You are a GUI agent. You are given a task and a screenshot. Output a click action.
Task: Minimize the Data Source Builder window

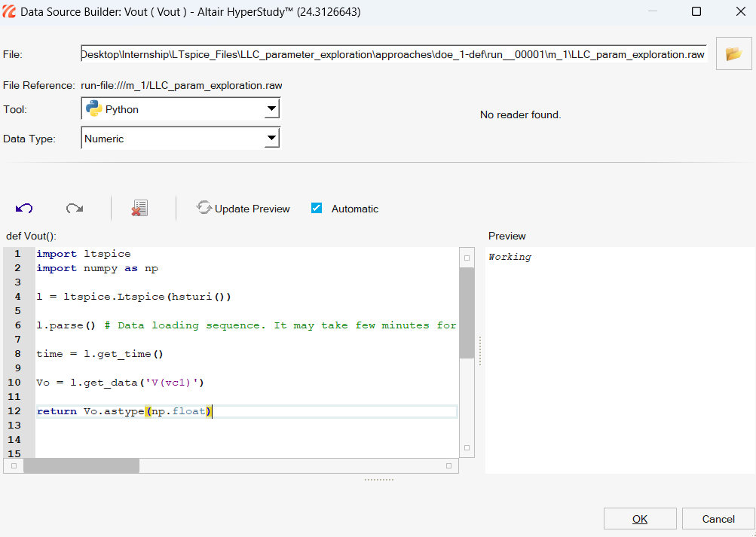pos(652,11)
